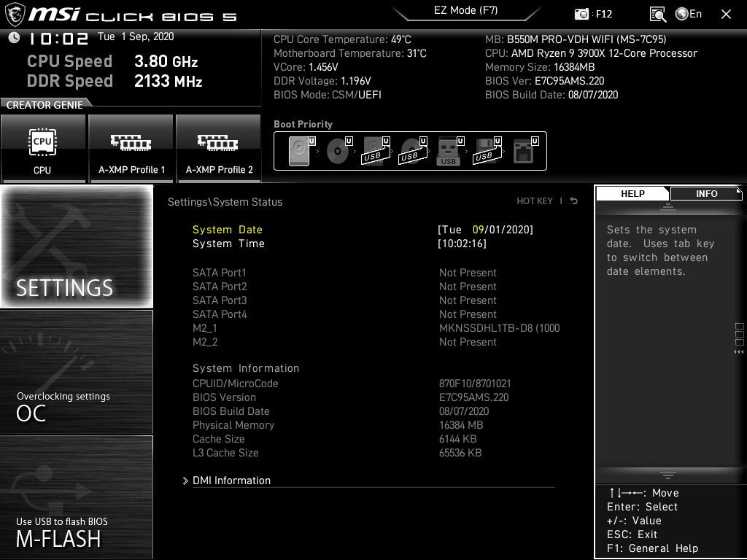The width and height of the screenshot is (747, 560).
Task: Open the OC overclocking settings section
Action: pyautogui.click(x=77, y=372)
